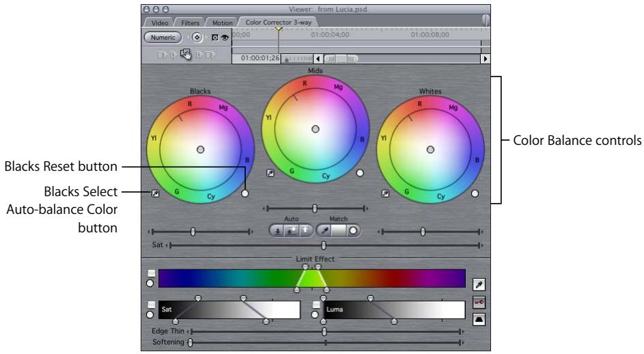Reset the hue Limit Effect control
This screenshot has width=644, height=354.
[x=150, y=284]
